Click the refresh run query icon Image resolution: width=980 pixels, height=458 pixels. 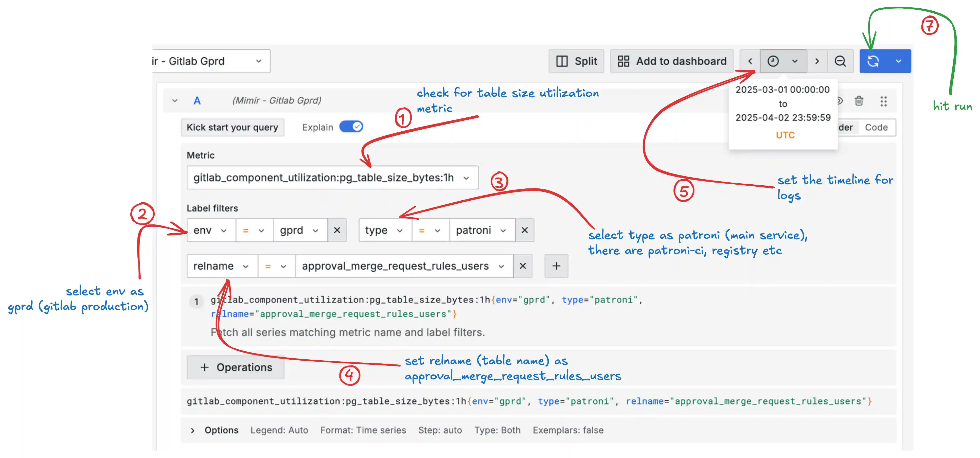coord(874,61)
